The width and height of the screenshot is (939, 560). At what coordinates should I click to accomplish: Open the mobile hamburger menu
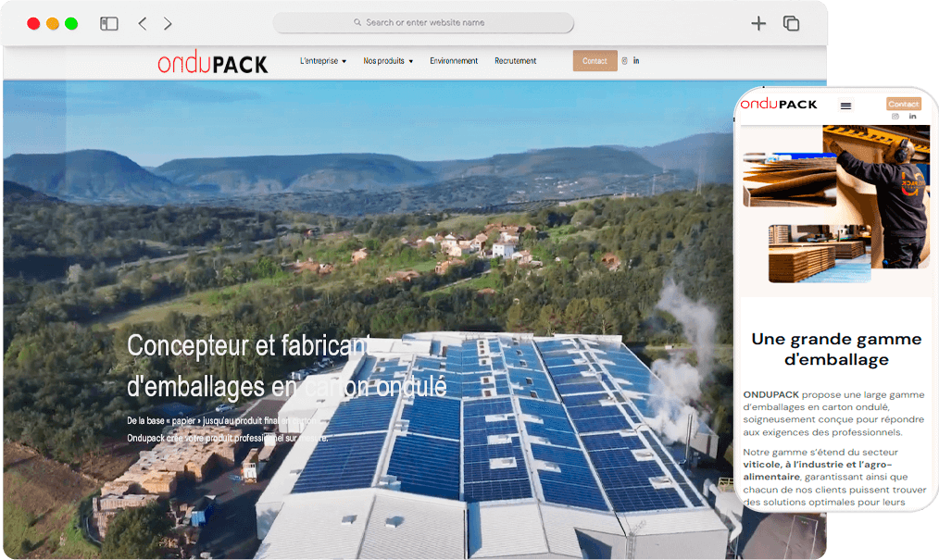pos(845,106)
